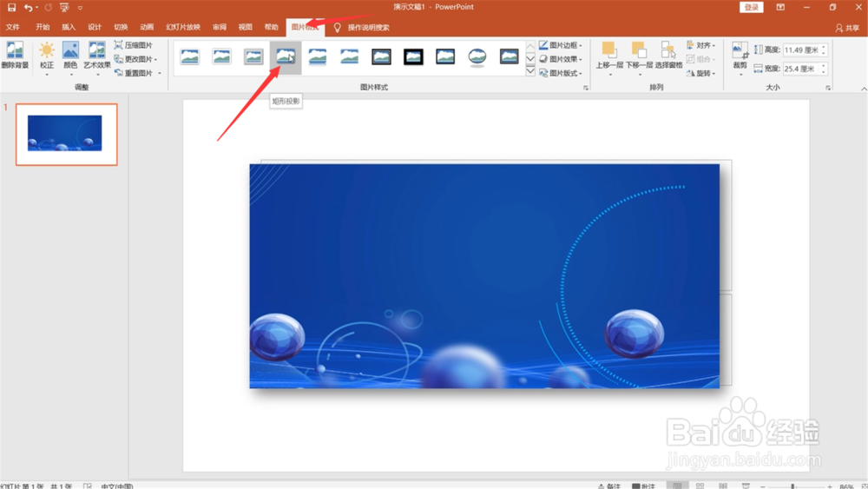Open the 图片效果 picture effects dropdown
868x489 pixels.
pyautogui.click(x=561, y=59)
